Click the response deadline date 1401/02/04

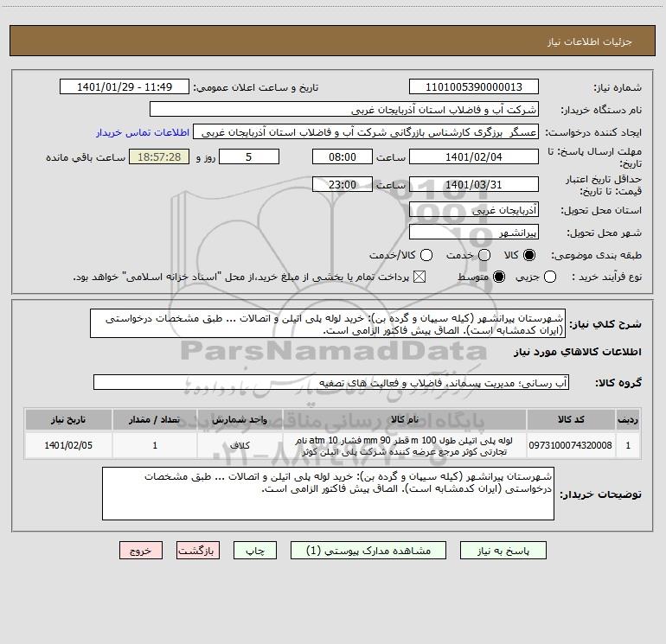(x=474, y=156)
